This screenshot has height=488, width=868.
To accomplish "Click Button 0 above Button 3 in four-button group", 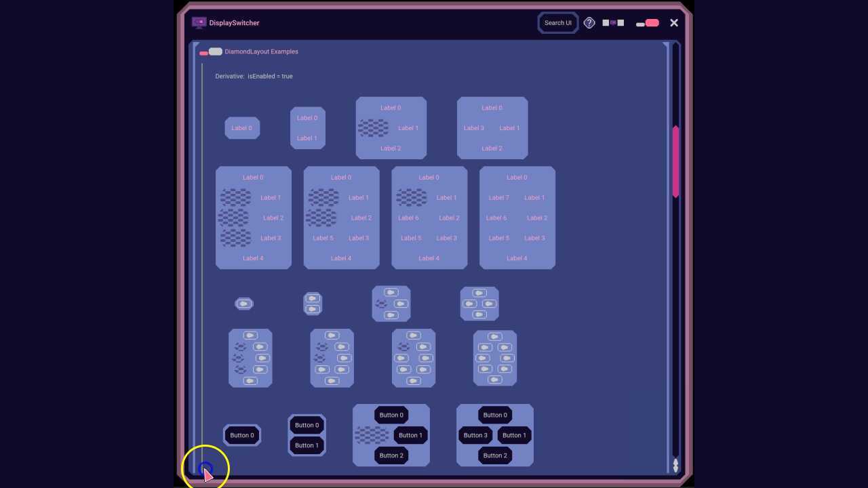I will [x=495, y=415].
